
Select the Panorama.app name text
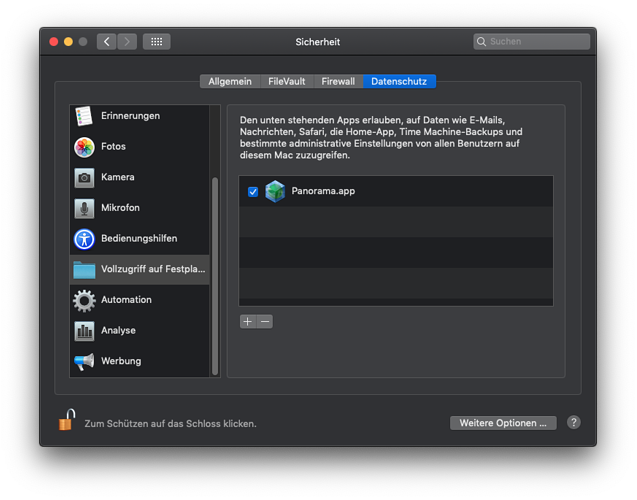point(323,191)
